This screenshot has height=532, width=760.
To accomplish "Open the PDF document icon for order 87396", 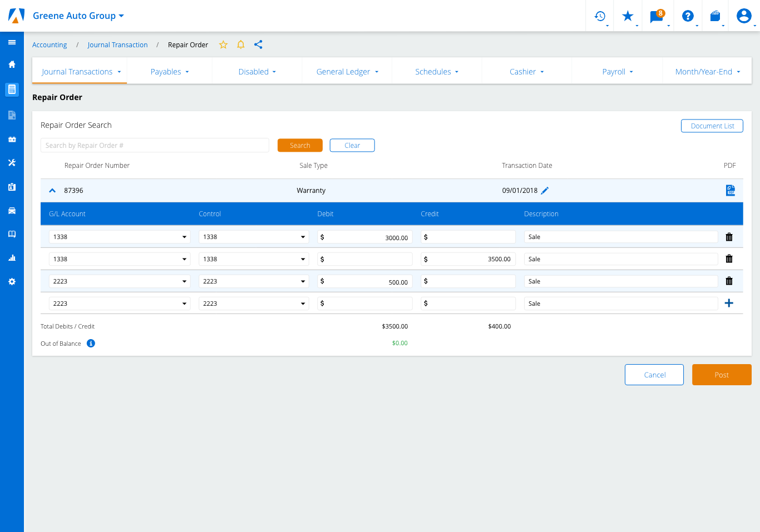I will pyautogui.click(x=730, y=191).
